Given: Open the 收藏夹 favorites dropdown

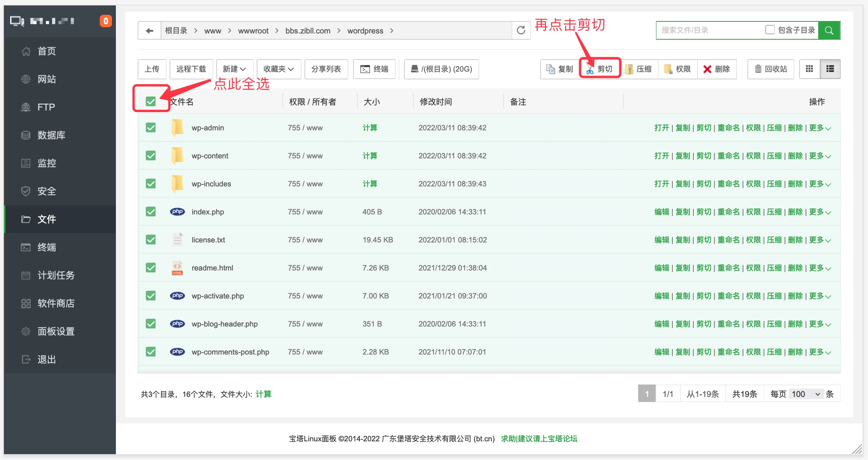Looking at the screenshot, I should tap(278, 69).
